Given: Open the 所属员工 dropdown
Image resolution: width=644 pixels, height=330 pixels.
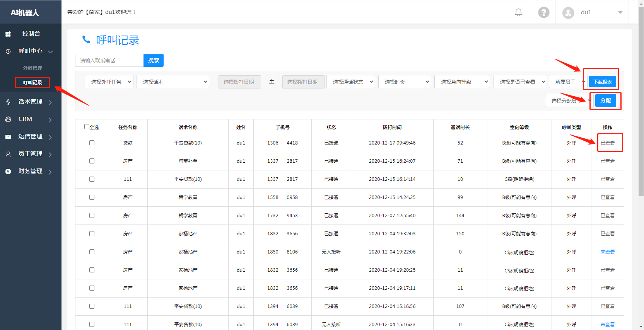Looking at the screenshot, I should point(568,82).
